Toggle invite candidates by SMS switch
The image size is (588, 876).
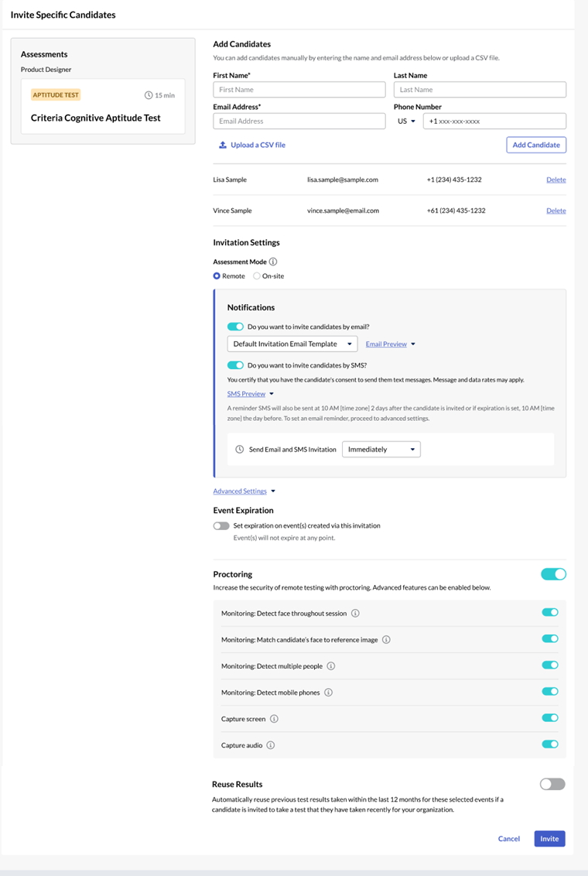pyautogui.click(x=235, y=364)
